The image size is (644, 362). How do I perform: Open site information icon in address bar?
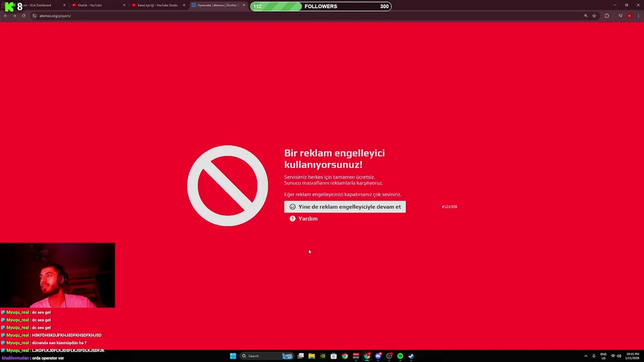34,16
